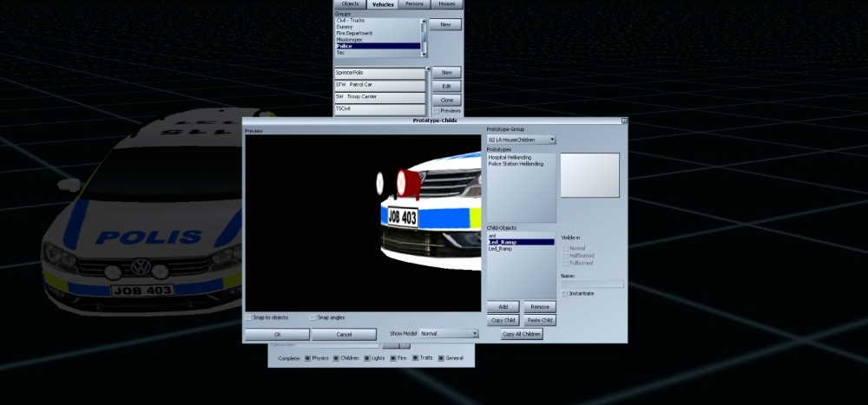Screen dimensions: 868x405
Task: Toggle the Complete Lights checkbox
Action: [366, 358]
